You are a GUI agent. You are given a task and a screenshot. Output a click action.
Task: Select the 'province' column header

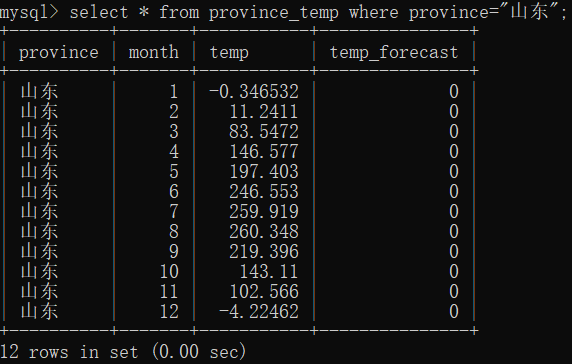59,53
